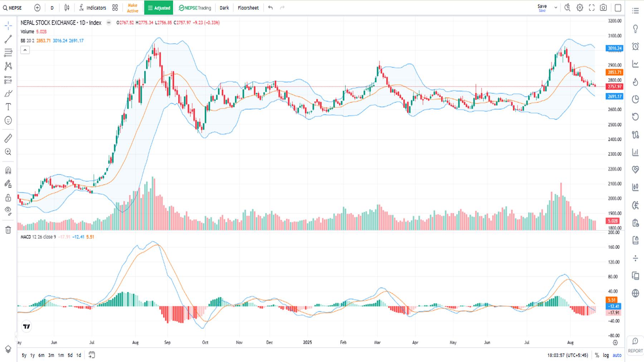Viewport: 644px width, 362px height.
Task: Toggle the Adjusted data button
Action: [x=158, y=8]
